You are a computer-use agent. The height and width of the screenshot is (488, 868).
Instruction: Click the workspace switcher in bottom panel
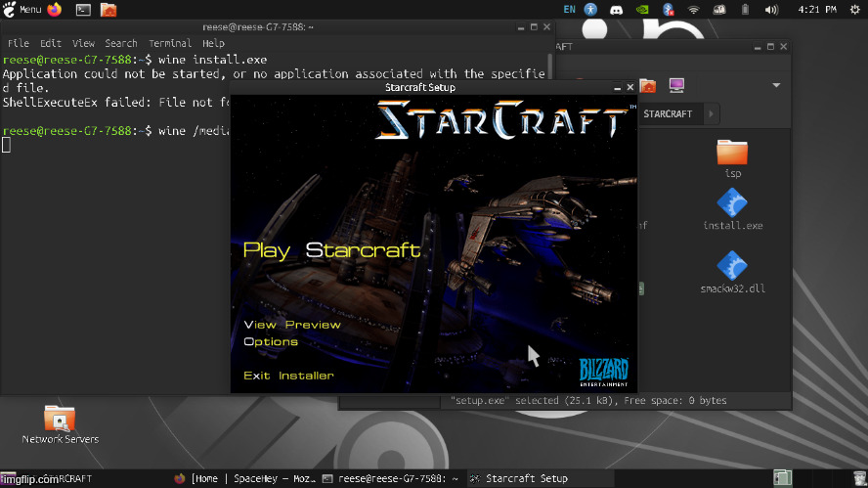782,477
